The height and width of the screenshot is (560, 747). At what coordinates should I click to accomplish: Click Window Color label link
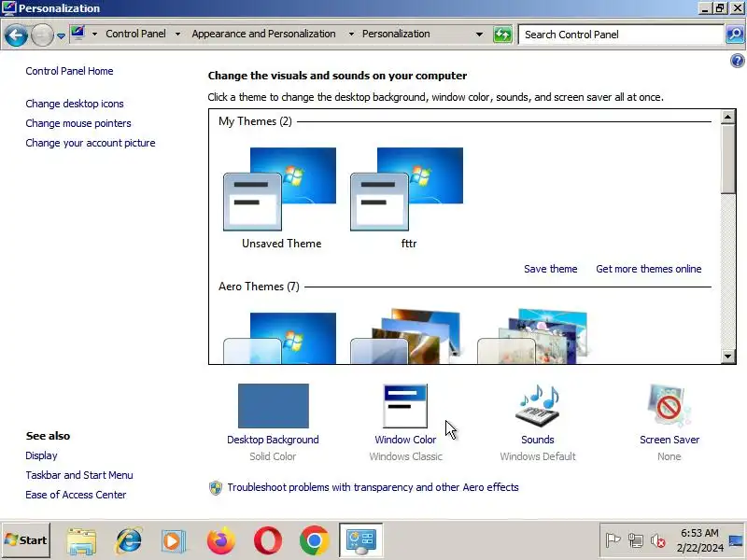(x=405, y=440)
